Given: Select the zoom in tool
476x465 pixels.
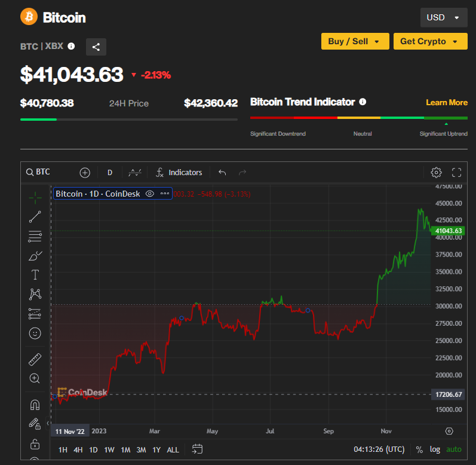Looking at the screenshot, I should pyautogui.click(x=35, y=378).
